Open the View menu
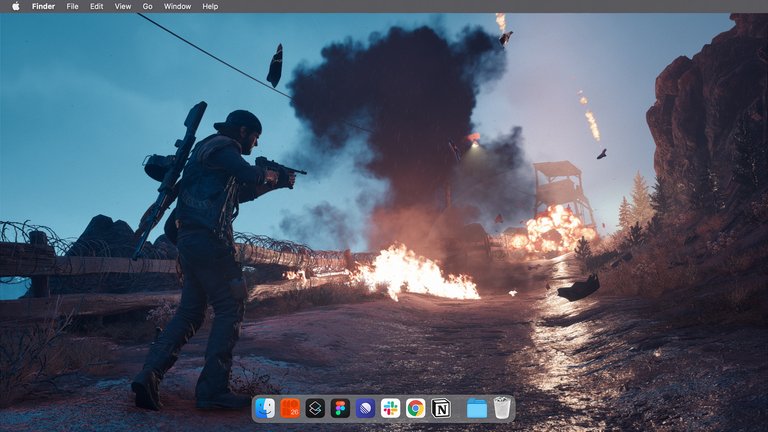 click(x=122, y=6)
